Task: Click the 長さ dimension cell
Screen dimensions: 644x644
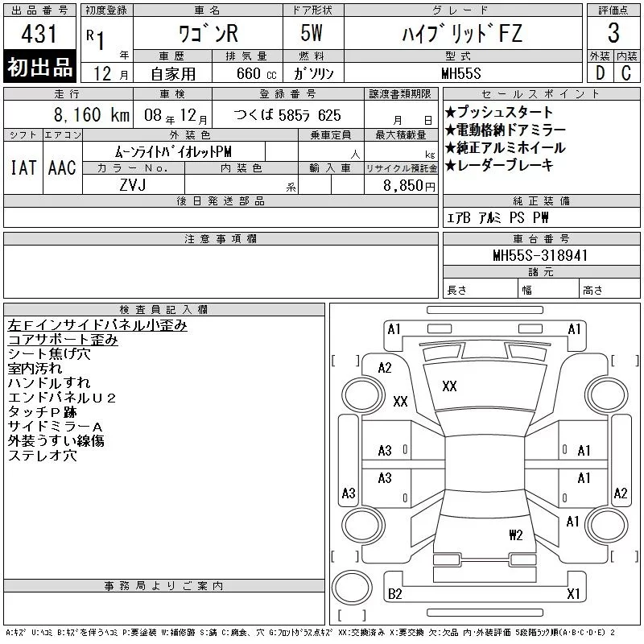Action: coord(480,290)
